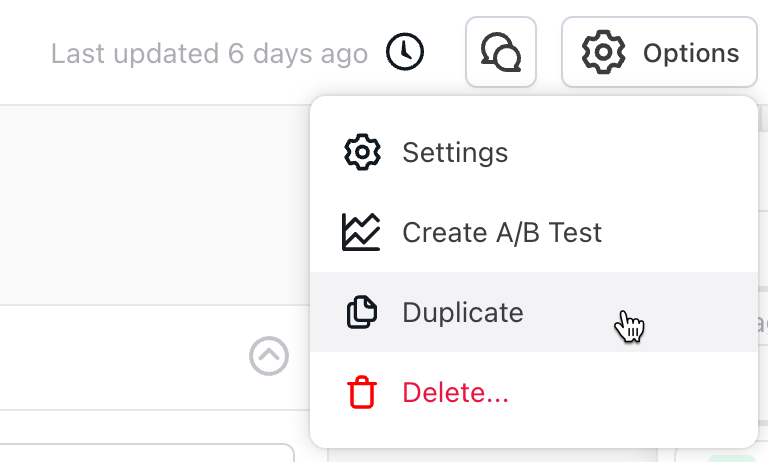
Task: Click the 'Last updated 6 days ago' text
Action: 209,53
